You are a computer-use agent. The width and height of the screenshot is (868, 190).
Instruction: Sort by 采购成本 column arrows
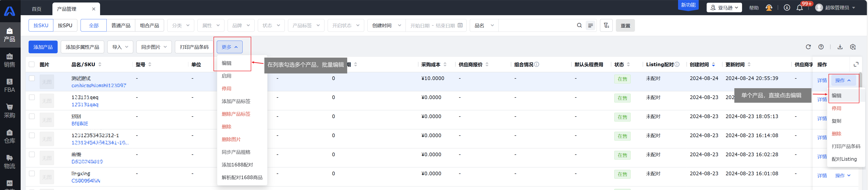pos(445,64)
